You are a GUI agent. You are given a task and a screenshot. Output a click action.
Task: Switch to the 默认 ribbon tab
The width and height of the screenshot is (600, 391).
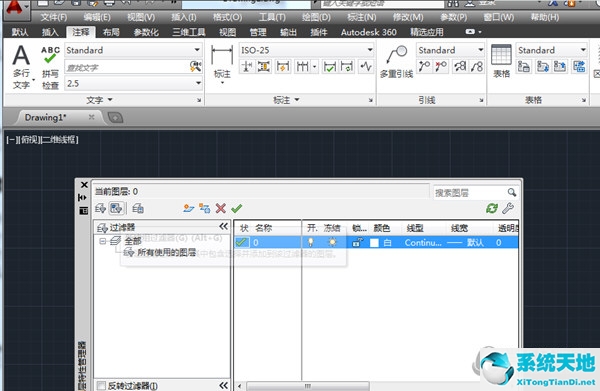pos(20,32)
